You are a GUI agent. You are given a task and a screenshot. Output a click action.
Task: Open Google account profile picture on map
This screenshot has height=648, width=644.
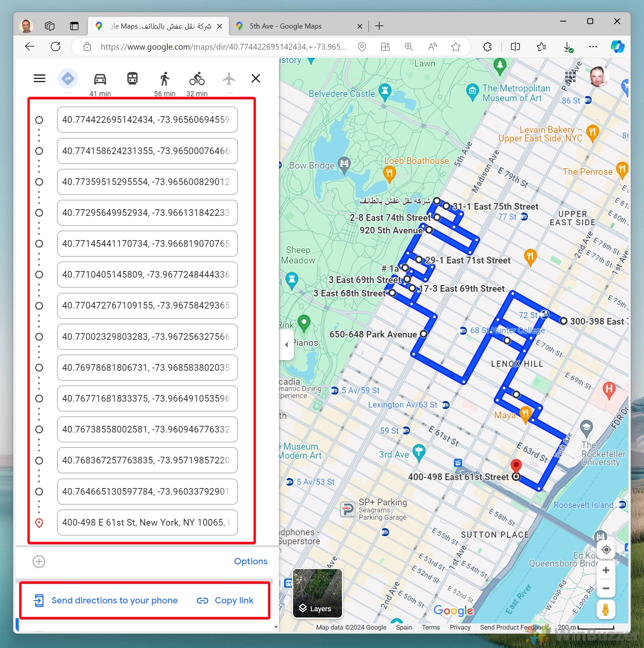(x=598, y=77)
